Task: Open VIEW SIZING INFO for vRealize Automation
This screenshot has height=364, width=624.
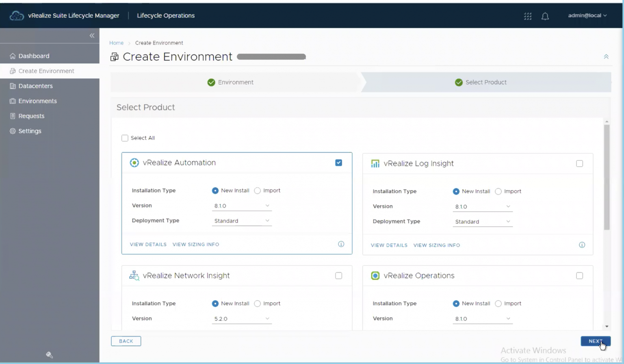Action: pos(196,245)
